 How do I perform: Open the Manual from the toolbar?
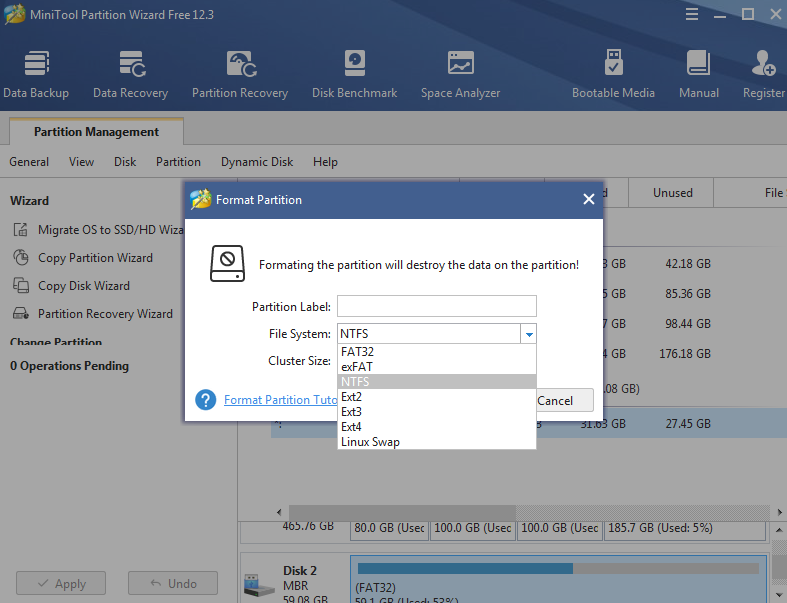tap(699, 74)
